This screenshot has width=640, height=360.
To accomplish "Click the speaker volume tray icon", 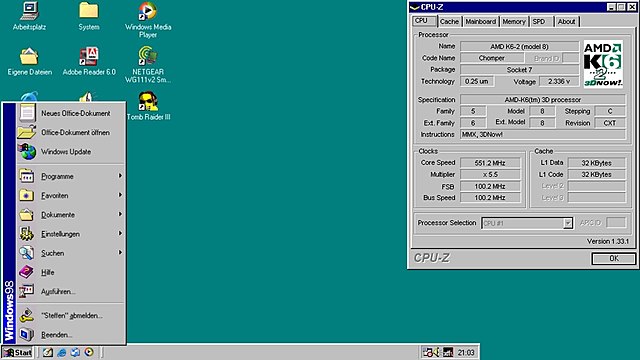I will 436,352.
